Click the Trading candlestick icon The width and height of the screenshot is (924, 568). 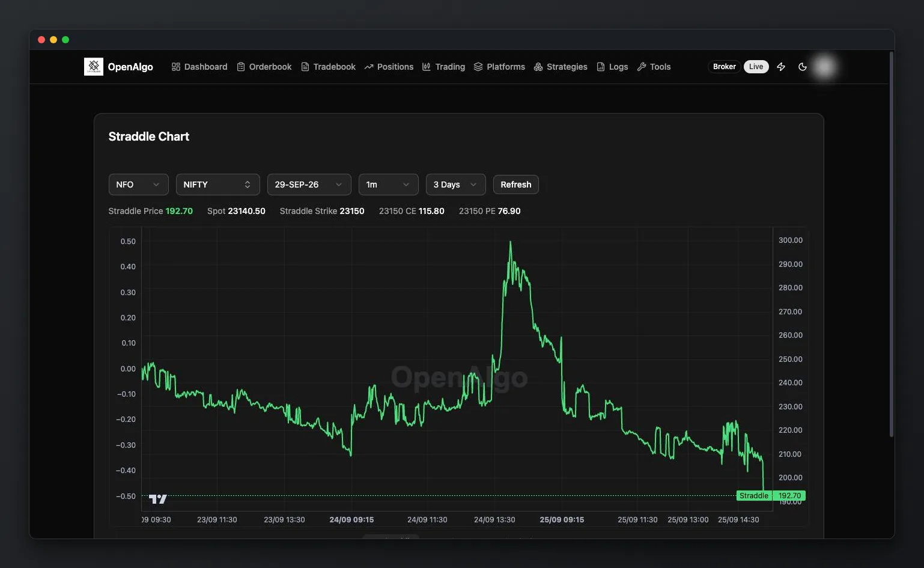(427, 67)
